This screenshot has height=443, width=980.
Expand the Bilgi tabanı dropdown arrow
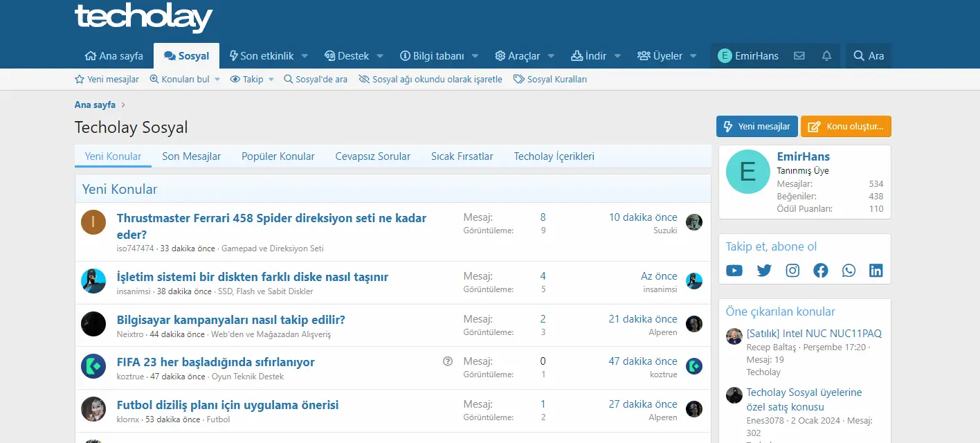pyautogui.click(x=476, y=56)
